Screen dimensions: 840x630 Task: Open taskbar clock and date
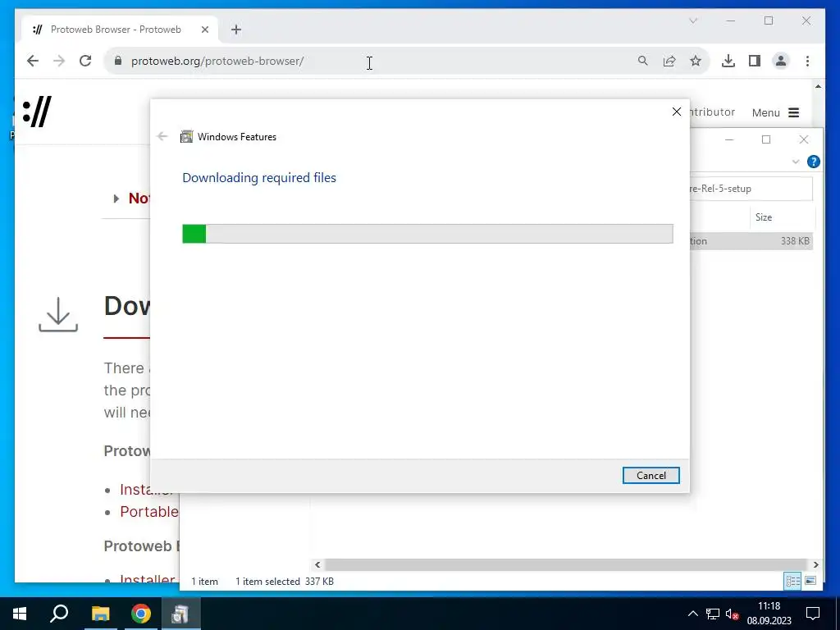(769, 614)
